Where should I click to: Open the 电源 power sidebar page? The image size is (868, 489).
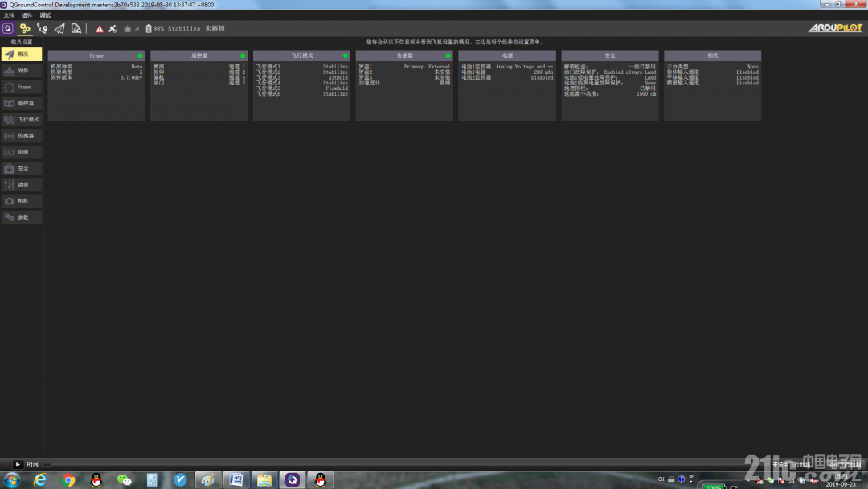coord(22,152)
